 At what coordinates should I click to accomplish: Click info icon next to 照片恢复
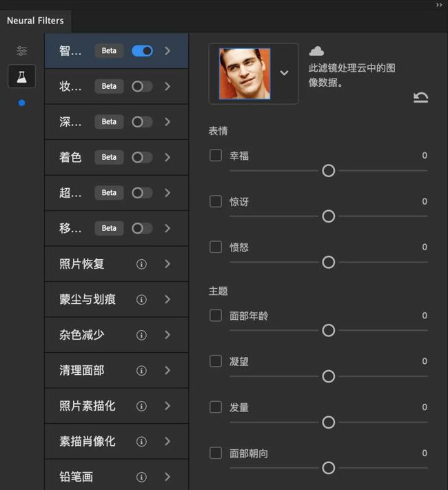pyautogui.click(x=141, y=264)
